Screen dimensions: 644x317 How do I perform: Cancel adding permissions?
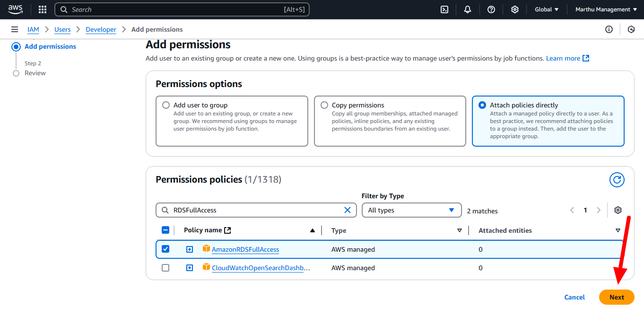pyautogui.click(x=574, y=297)
